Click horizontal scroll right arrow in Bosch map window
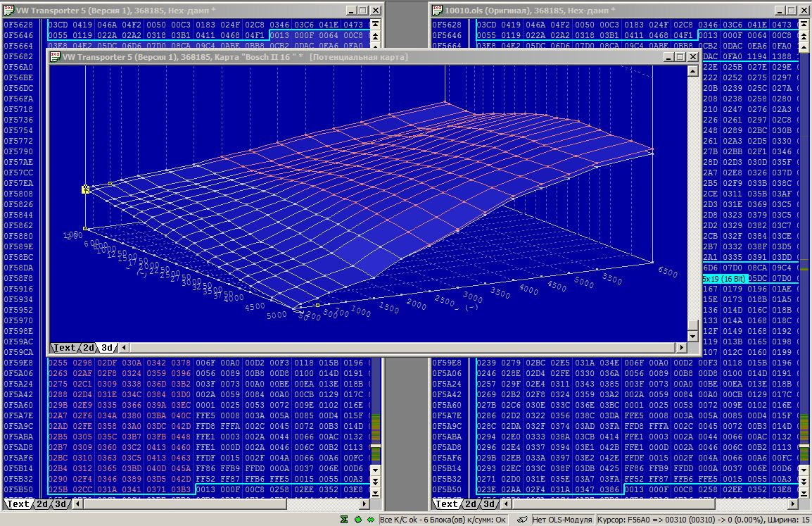The height and width of the screenshot is (526, 812). coord(682,348)
